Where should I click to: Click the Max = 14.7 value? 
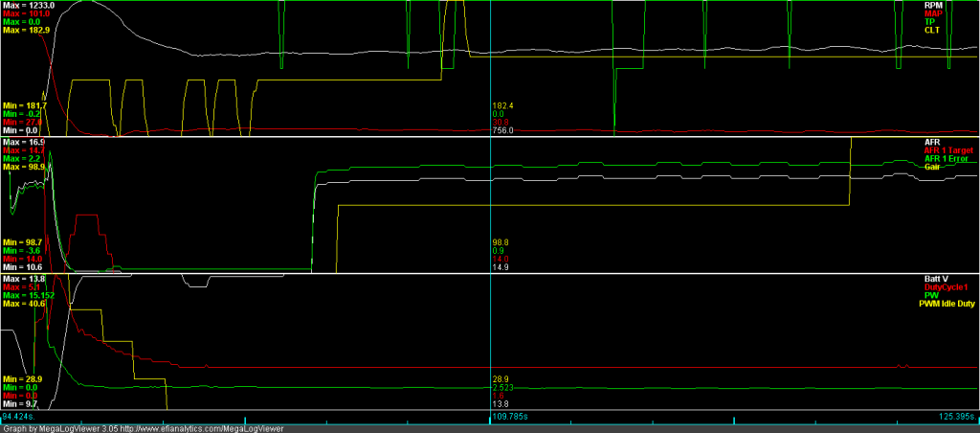click(22, 150)
